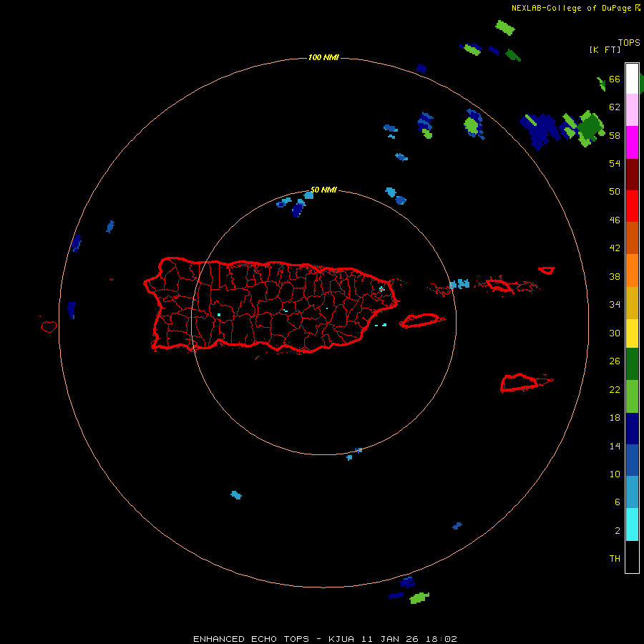The height and width of the screenshot is (644, 644).
Task: Select the light pink legend color band
Action: coord(632,110)
